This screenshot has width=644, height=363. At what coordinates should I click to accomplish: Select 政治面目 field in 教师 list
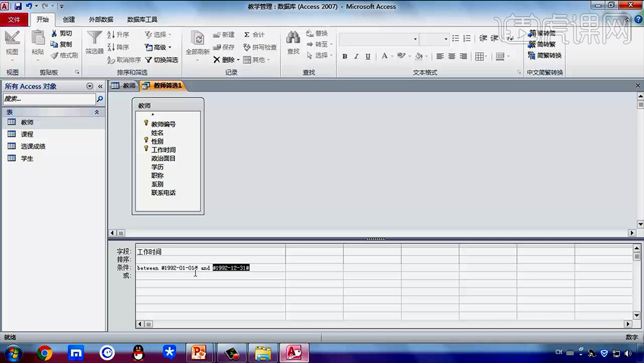point(163,158)
